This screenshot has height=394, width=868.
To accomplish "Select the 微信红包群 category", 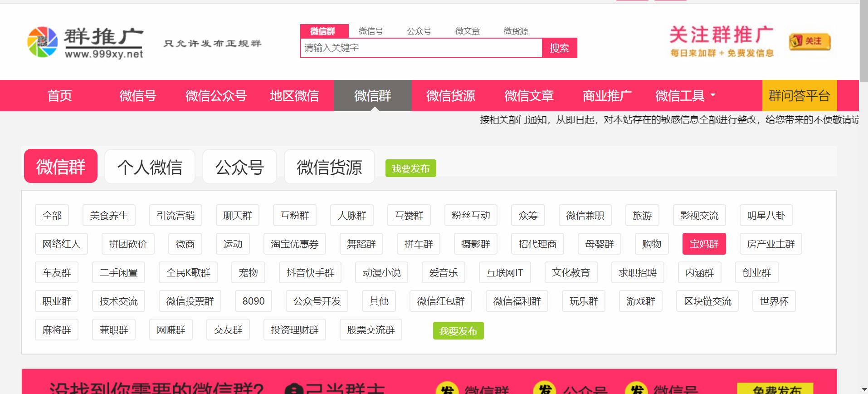I will coord(441,301).
